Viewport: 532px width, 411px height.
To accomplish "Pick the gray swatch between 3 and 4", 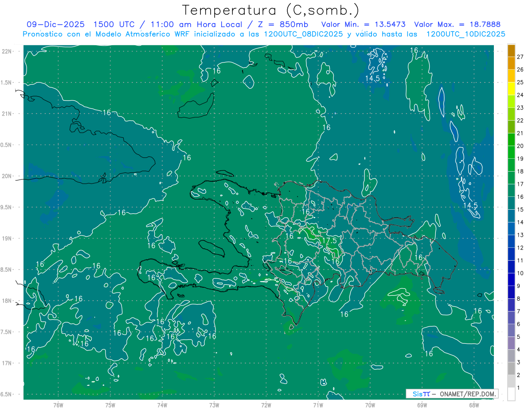I will [511, 356].
